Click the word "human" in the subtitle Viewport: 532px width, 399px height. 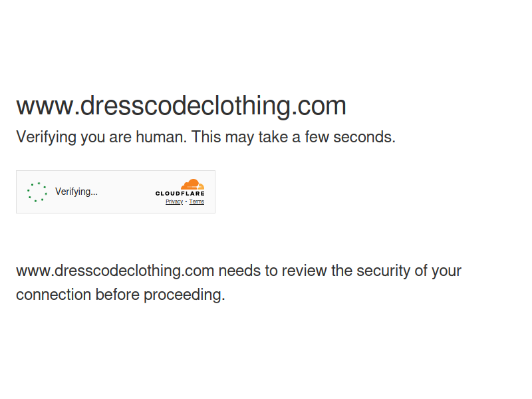point(161,137)
